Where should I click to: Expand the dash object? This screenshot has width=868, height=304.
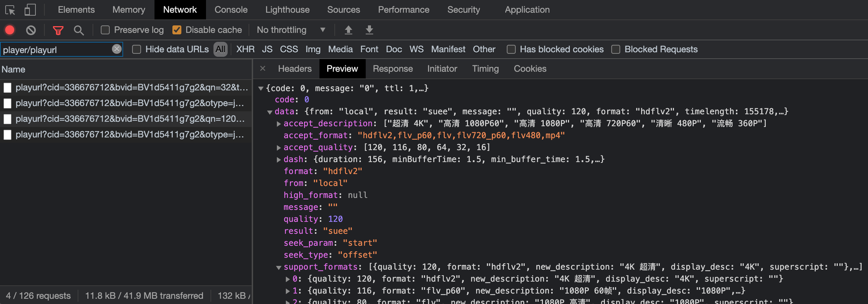tap(279, 159)
